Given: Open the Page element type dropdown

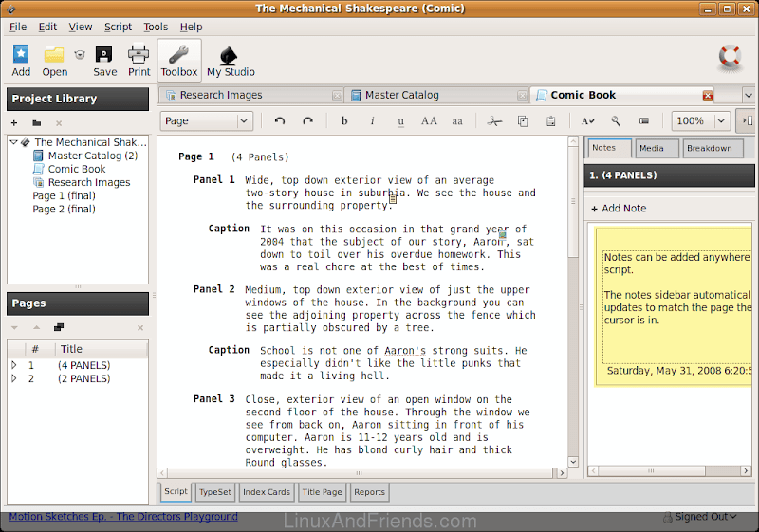Looking at the screenshot, I should click(206, 121).
